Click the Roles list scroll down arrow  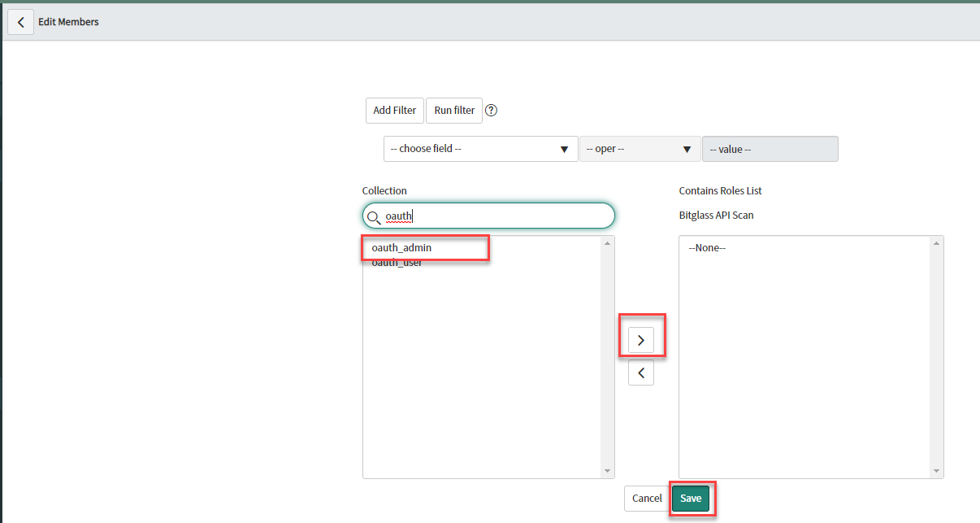click(936, 471)
